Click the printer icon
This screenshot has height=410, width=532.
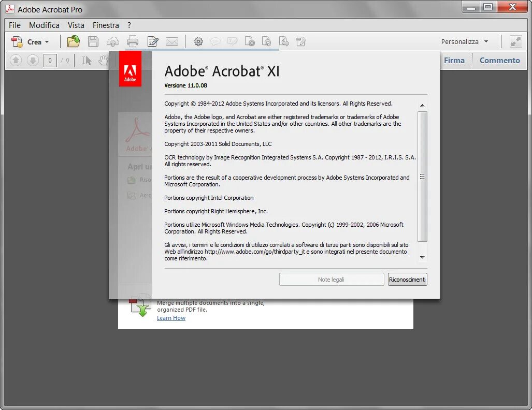(x=132, y=42)
